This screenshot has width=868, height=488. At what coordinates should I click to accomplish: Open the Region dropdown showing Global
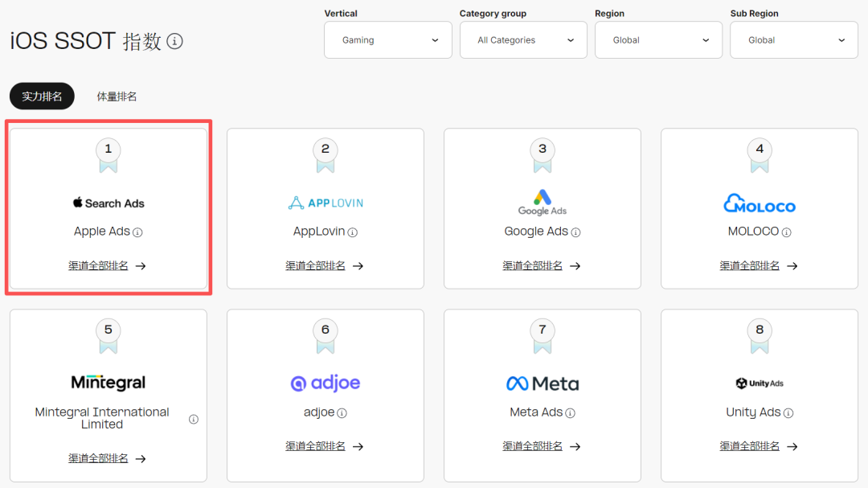point(659,40)
